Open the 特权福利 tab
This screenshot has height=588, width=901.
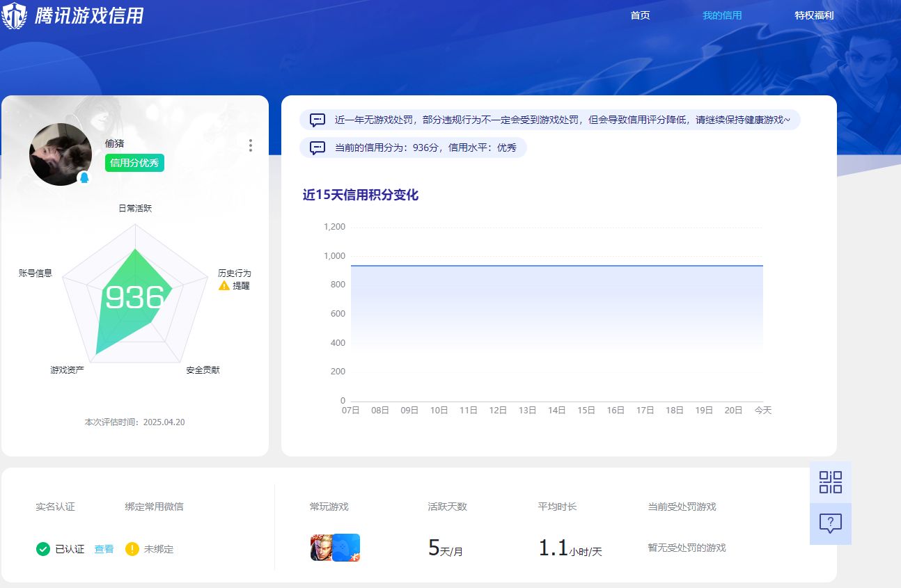point(814,15)
